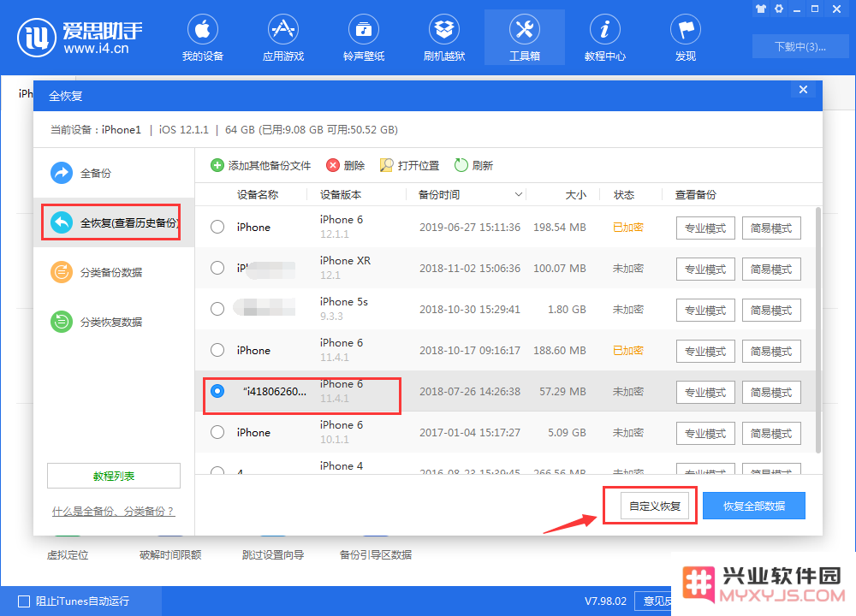The image size is (856, 616).
Task: Open 我的设备 (My Device) section
Action: (203, 38)
